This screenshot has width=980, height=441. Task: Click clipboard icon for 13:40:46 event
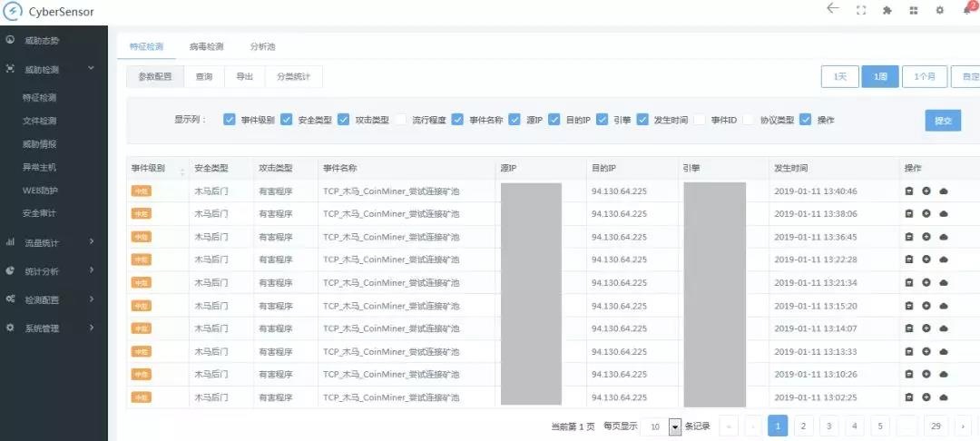[909, 191]
